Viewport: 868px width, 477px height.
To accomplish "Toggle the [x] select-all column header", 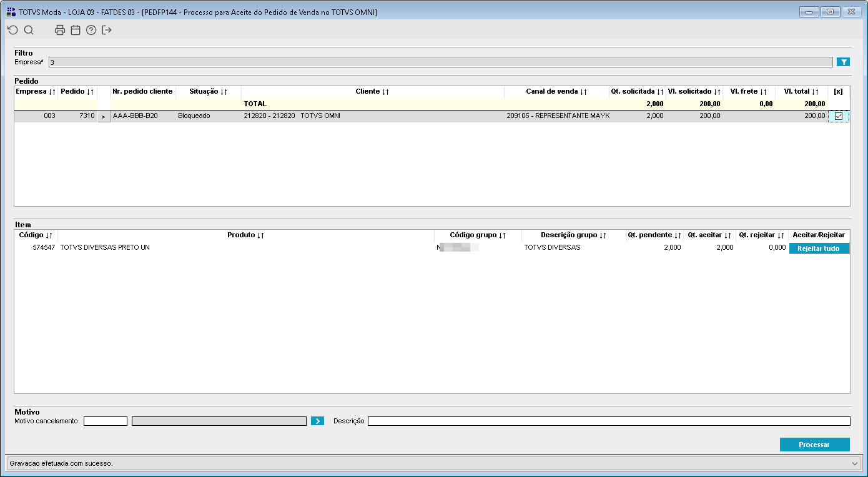I will click(x=839, y=92).
